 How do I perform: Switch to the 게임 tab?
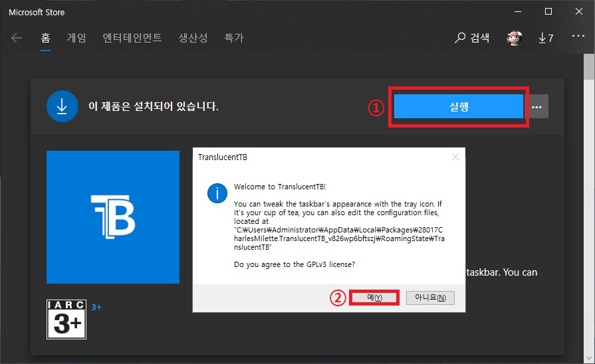point(76,38)
